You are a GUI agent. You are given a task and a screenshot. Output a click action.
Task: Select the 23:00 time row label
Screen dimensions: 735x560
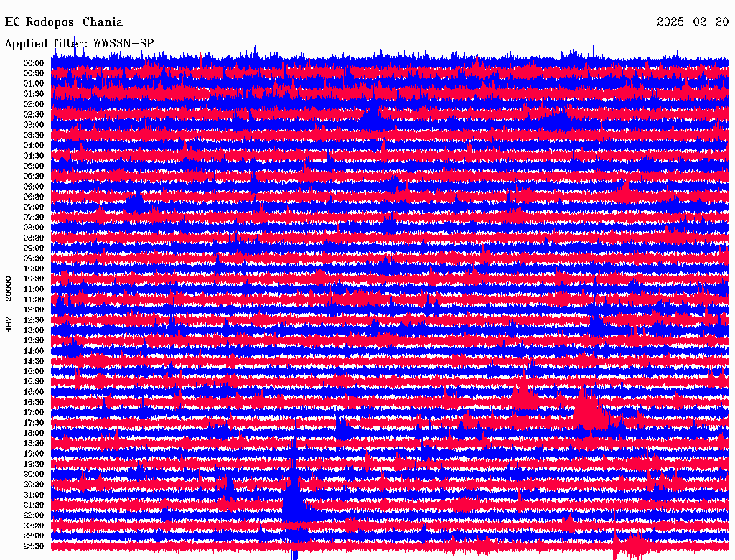34,536
